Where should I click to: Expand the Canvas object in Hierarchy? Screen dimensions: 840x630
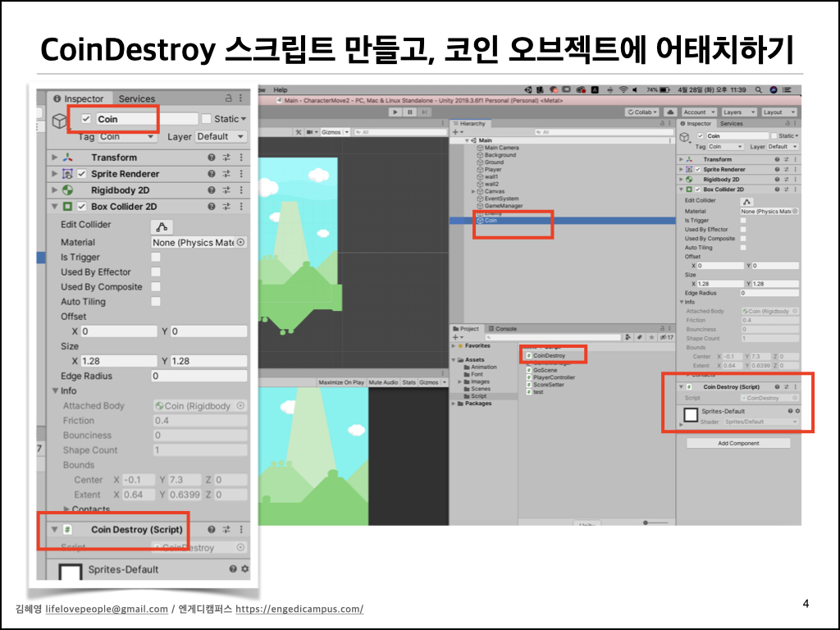473,191
